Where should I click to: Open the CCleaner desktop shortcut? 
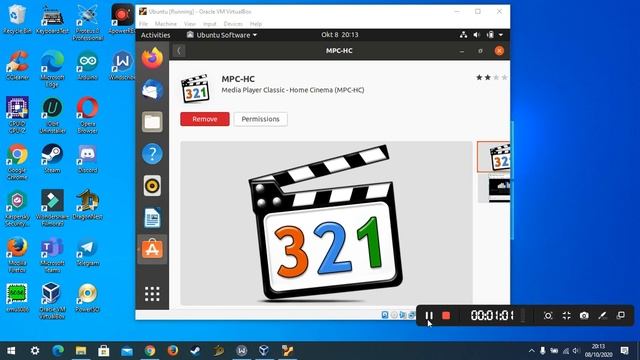[x=17, y=65]
